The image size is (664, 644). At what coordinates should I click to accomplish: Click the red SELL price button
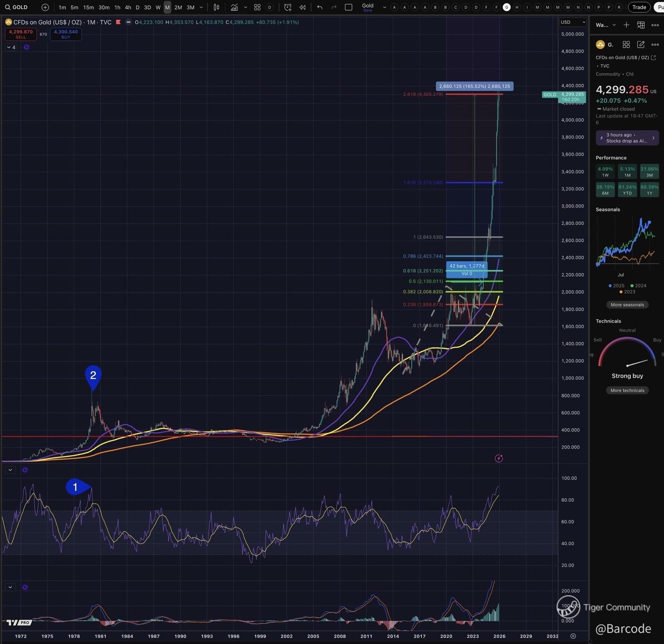pyautogui.click(x=20, y=34)
